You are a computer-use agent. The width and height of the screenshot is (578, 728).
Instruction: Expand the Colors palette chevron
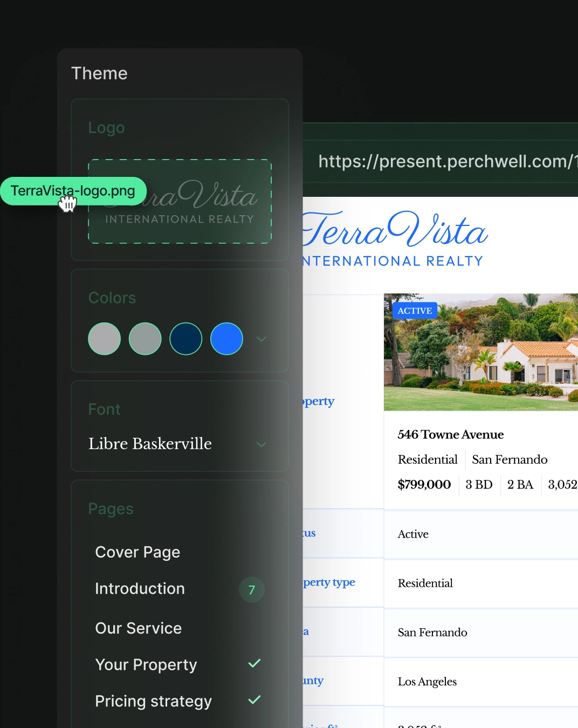(x=262, y=339)
